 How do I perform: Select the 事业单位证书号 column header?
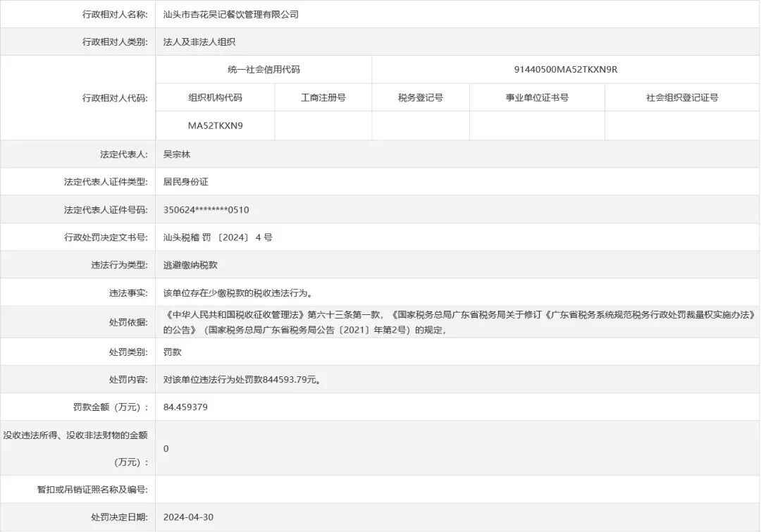537,98
